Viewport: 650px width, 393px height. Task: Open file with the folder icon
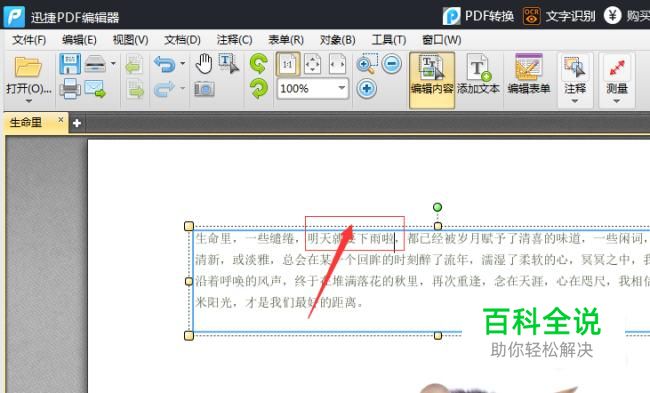28,66
